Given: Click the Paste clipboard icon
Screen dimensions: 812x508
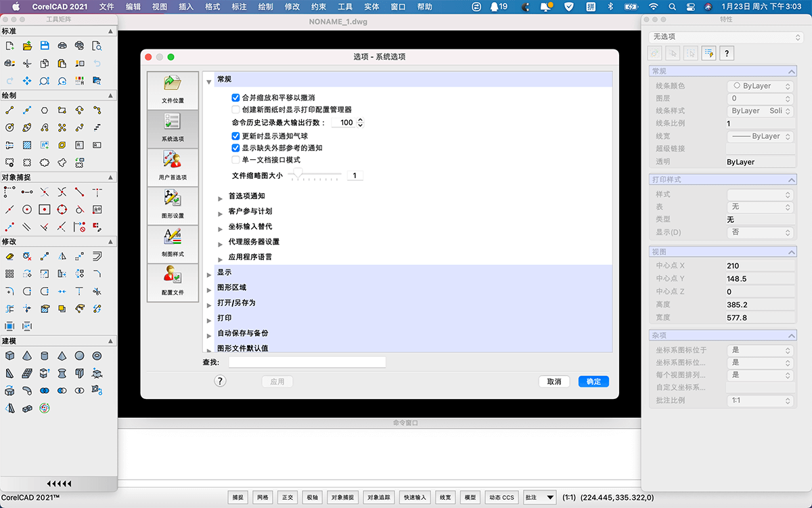Looking at the screenshot, I should tap(62, 64).
